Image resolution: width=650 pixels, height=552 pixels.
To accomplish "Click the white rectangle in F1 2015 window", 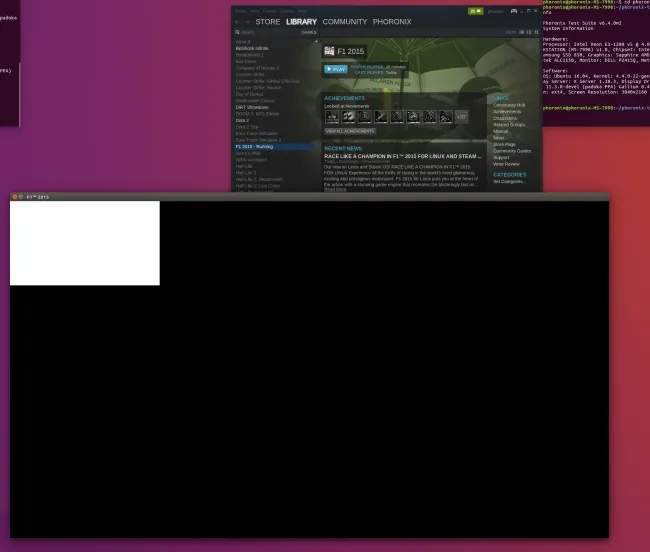I will (85, 243).
